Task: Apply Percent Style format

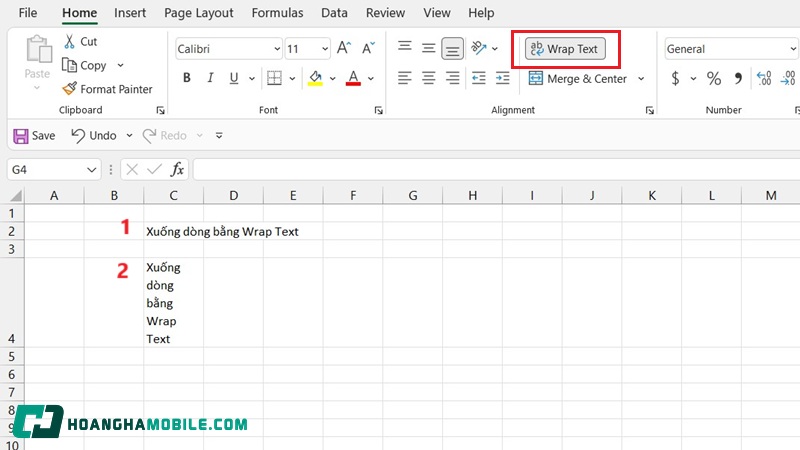Action: (714, 78)
